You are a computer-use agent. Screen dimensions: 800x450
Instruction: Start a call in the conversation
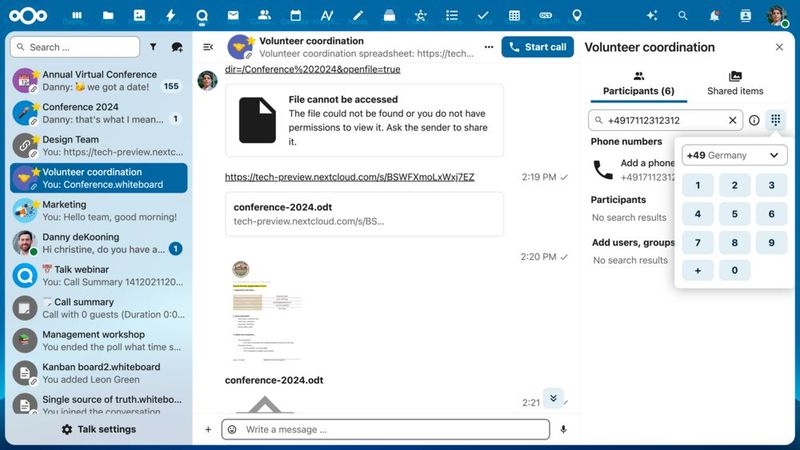[x=538, y=47]
